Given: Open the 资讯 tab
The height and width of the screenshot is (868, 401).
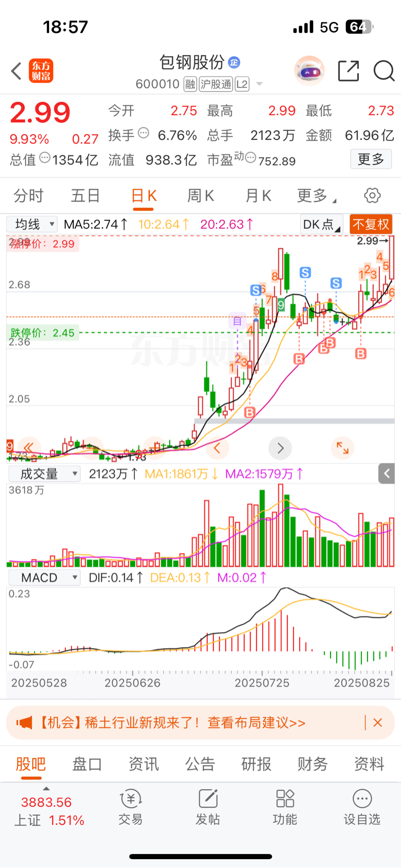Looking at the screenshot, I should coord(144,764).
